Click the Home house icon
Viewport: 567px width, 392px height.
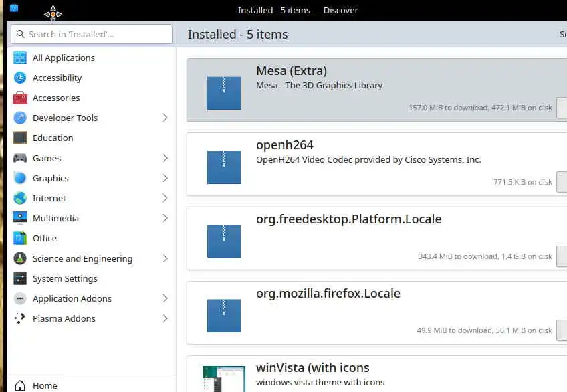[x=20, y=385]
